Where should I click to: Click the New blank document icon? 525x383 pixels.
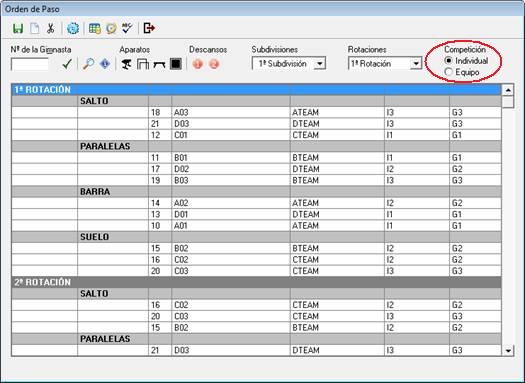point(34,28)
